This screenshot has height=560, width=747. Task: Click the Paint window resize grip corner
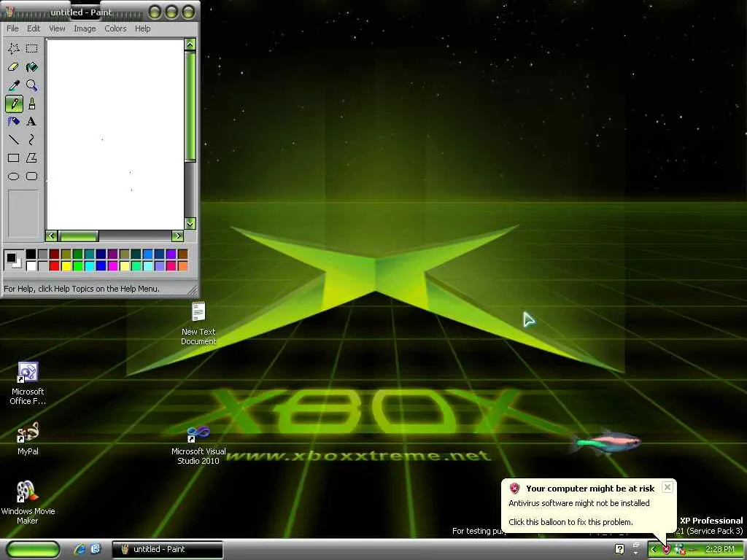(x=193, y=290)
